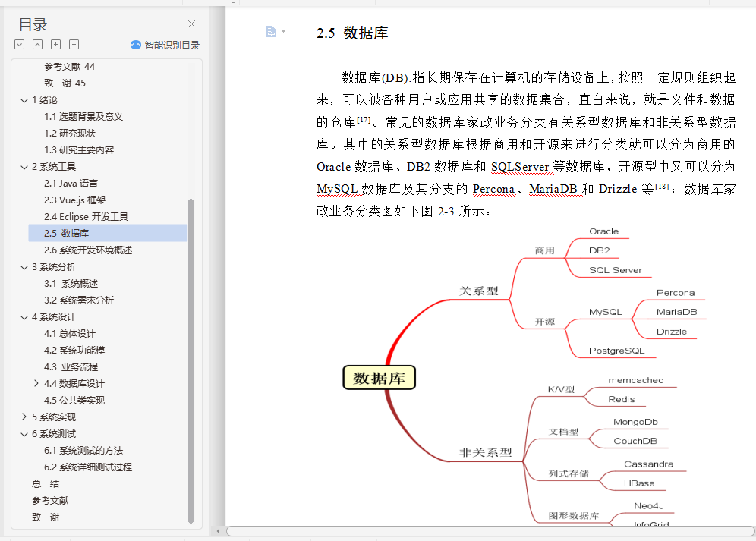Click the left scroll arrow at bottom
Viewport: 756px width, 541px height.
(219, 531)
